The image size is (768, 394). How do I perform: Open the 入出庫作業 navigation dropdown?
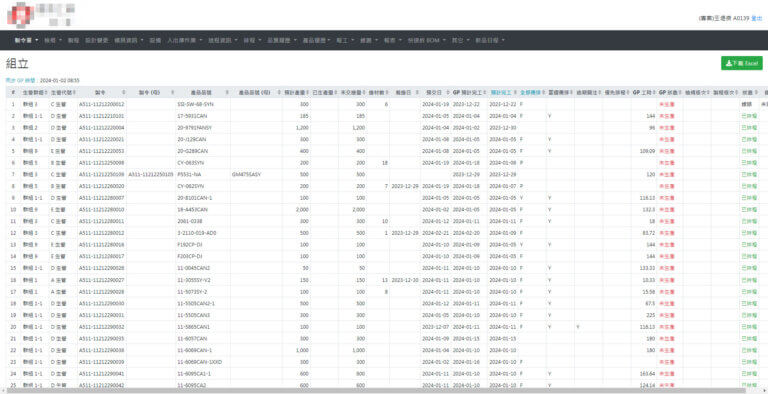pos(184,40)
